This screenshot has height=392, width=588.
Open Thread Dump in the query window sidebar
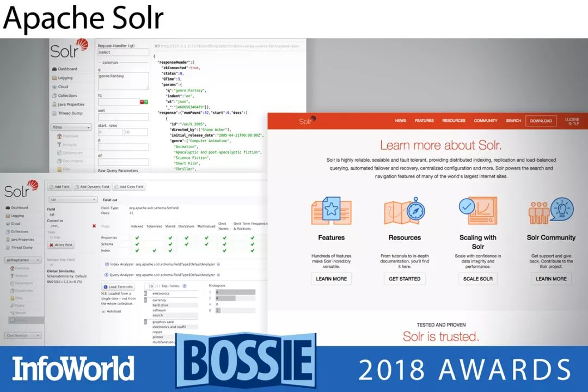(x=67, y=113)
